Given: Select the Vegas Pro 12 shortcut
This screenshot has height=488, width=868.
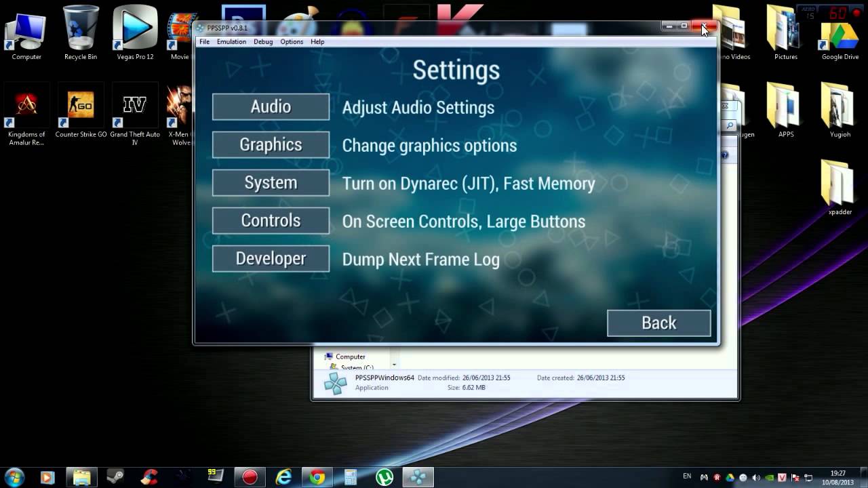Looking at the screenshot, I should click(x=135, y=34).
